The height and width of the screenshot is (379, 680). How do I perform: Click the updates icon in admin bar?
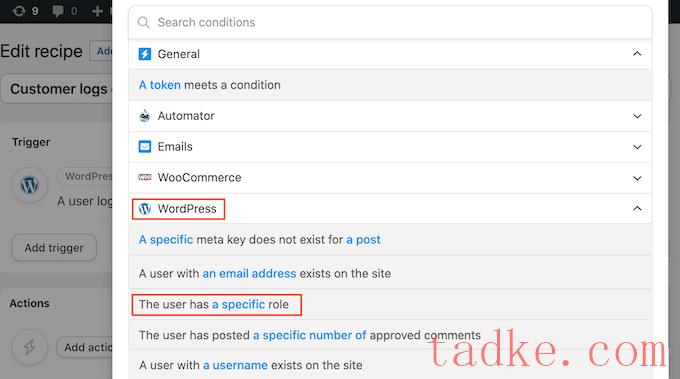pyautogui.click(x=19, y=10)
